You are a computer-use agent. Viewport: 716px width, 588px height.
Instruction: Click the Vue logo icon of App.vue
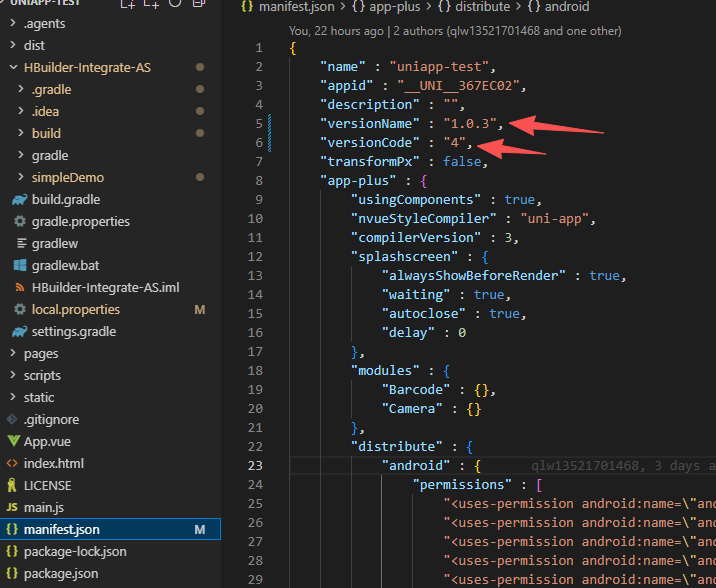13,441
